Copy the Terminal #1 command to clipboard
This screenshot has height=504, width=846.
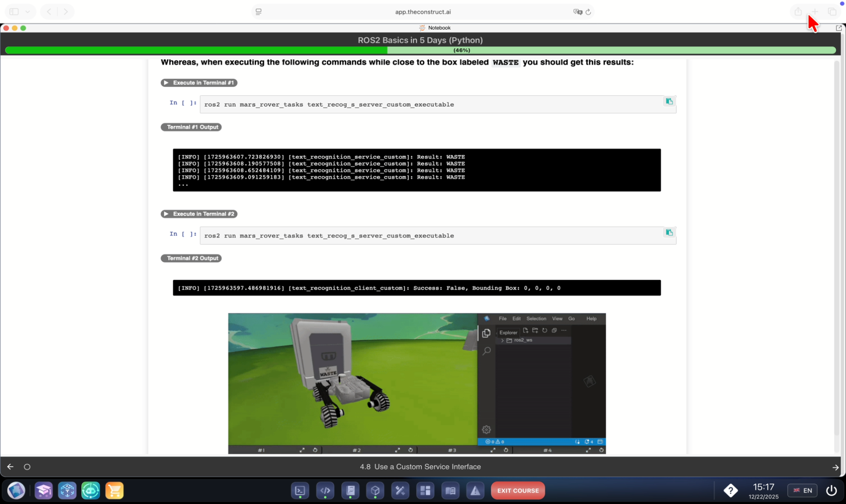(x=669, y=101)
